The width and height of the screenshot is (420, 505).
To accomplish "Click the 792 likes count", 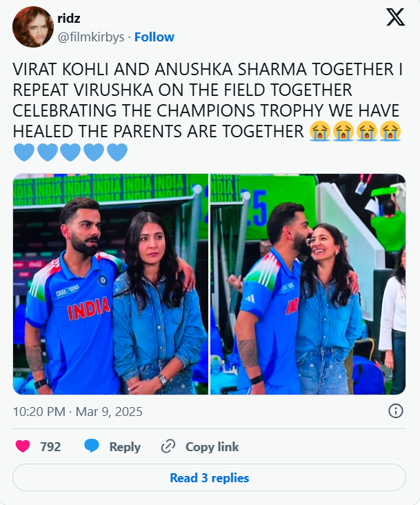I will point(50,447).
